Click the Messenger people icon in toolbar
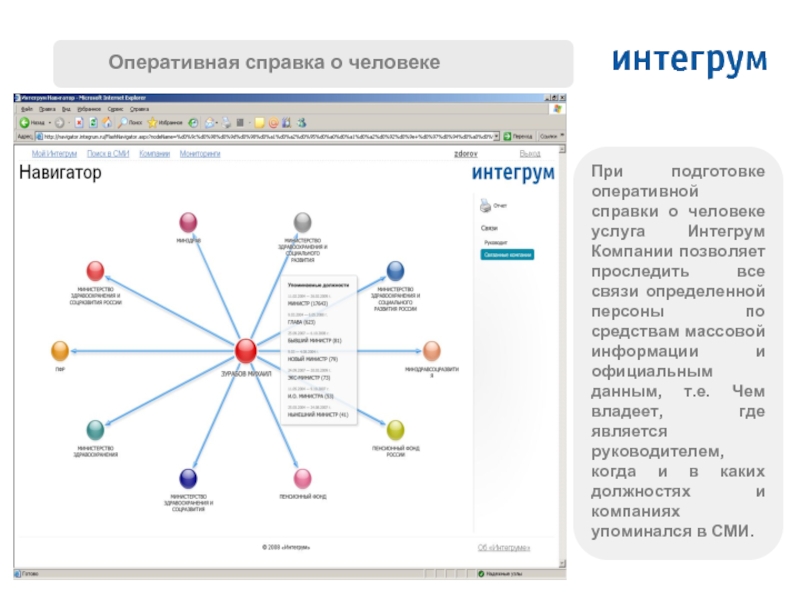800x600 pixels. pos(302,122)
